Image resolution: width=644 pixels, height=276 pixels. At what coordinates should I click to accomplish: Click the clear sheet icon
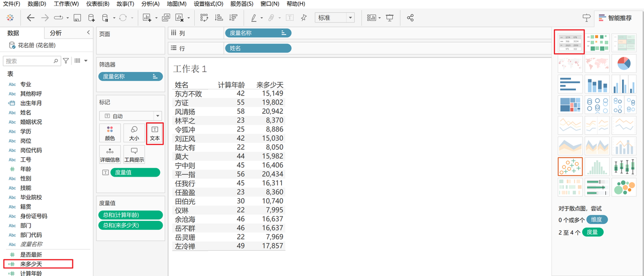(179, 18)
